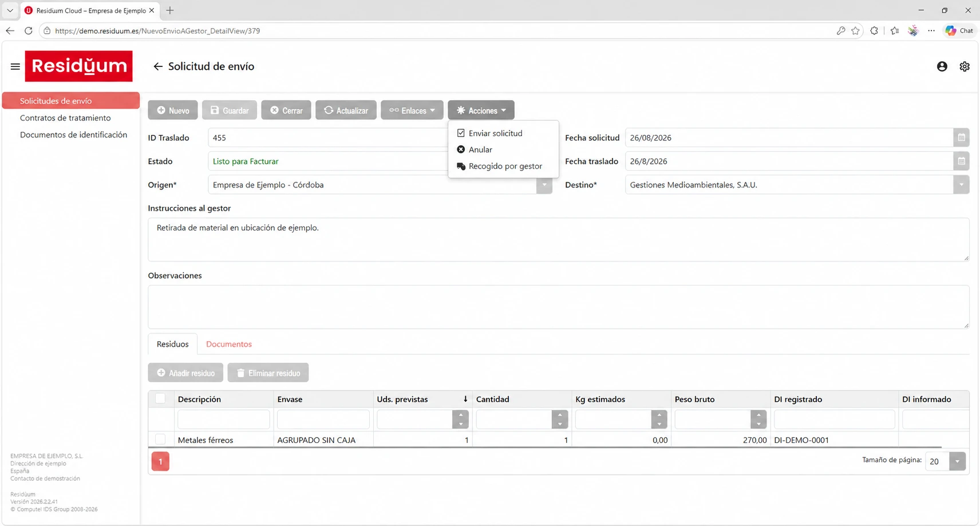This screenshot has width=980, height=526.
Task: Expand the Origen dropdown arrow
Action: [544, 185]
